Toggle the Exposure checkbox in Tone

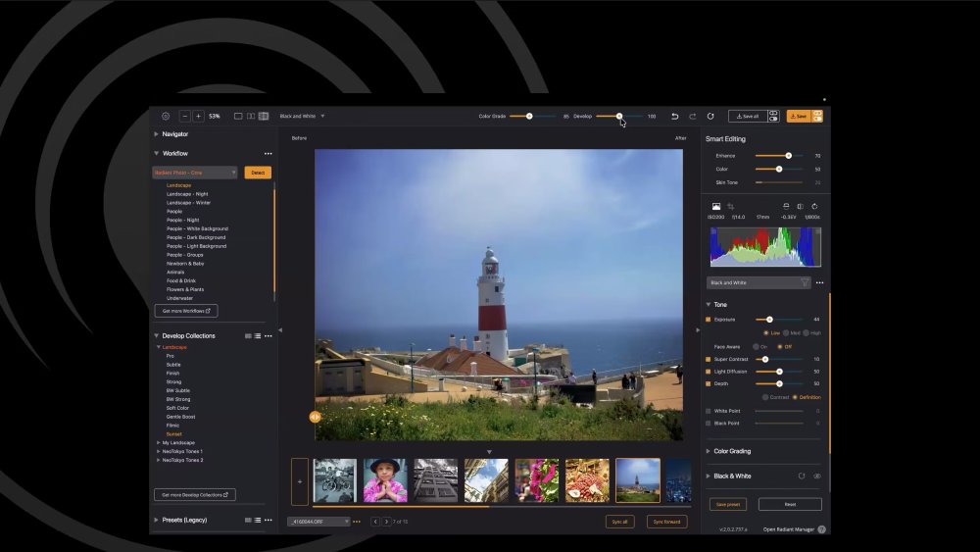click(709, 320)
